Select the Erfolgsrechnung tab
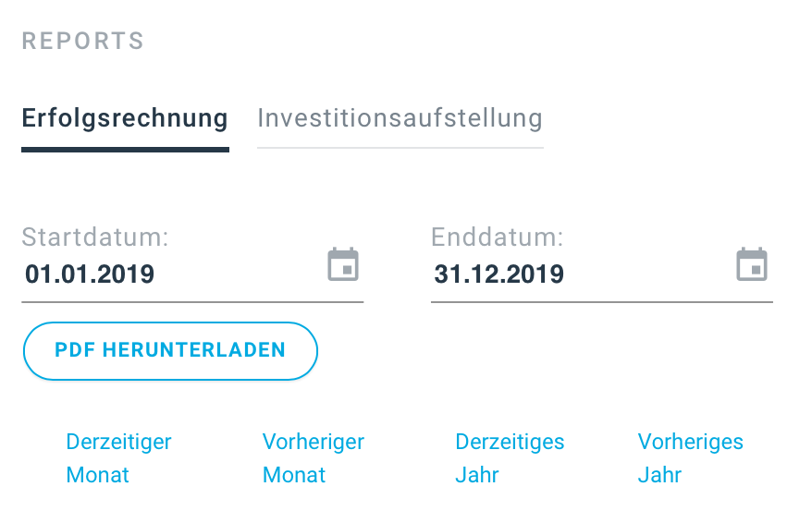This screenshot has width=812, height=523. [125, 118]
